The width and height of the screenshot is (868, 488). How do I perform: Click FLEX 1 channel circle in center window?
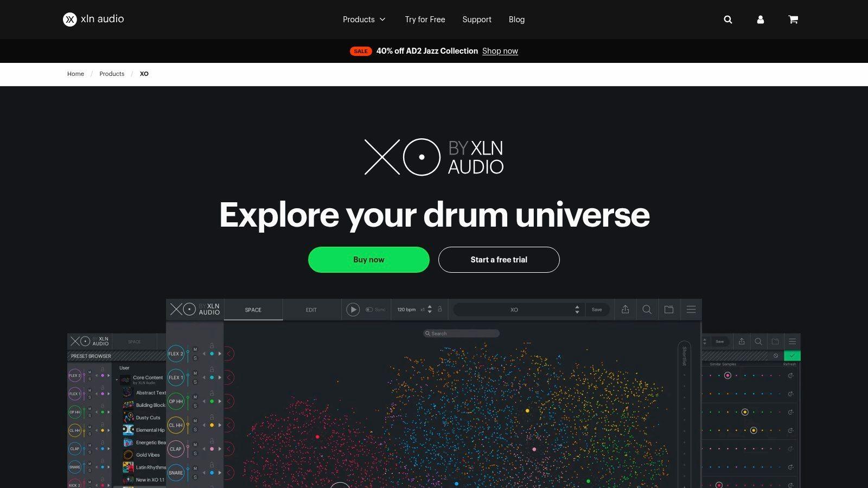176,377
